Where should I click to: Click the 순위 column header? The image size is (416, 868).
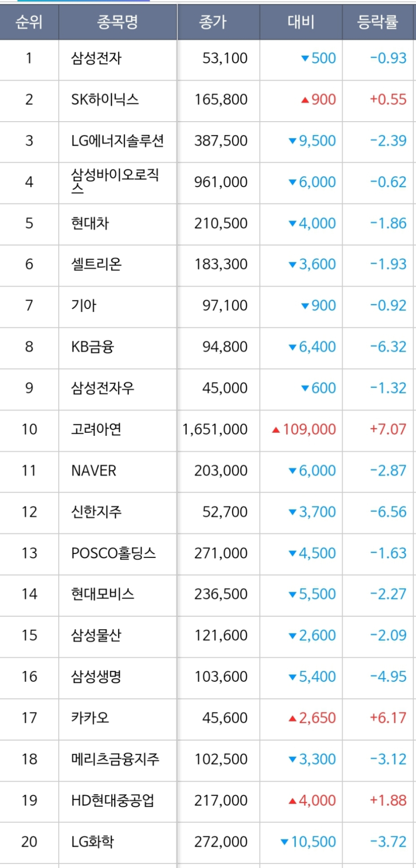click(29, 22)
